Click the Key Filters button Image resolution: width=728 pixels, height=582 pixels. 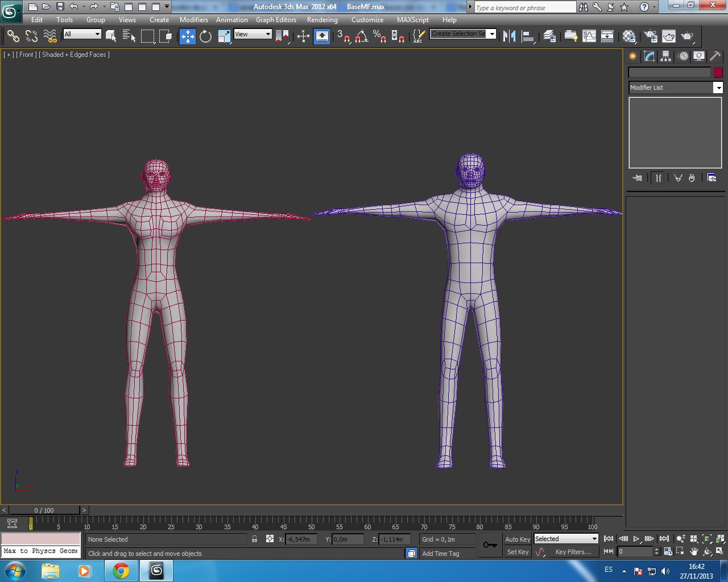(x=573, y=552)
